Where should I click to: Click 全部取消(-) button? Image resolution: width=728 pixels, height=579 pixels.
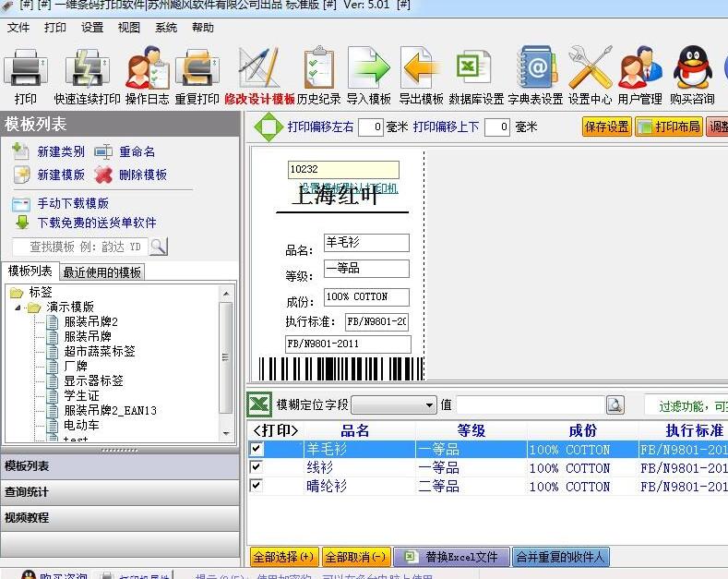(355, 557)
